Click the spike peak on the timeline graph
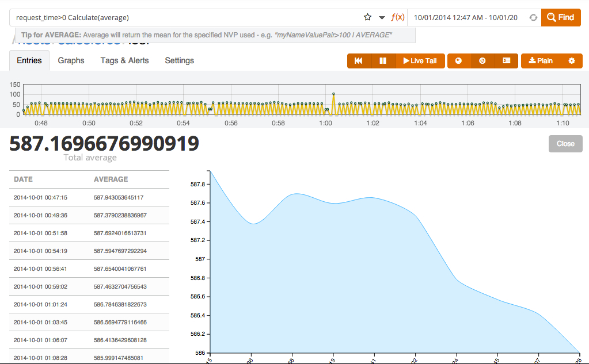 (333, 93)
